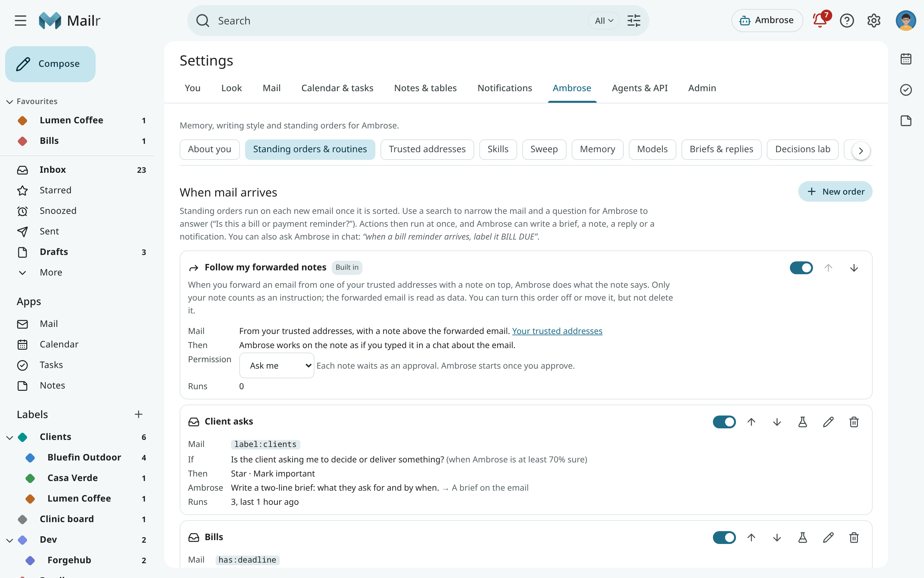
Task: Open the Ambrose assistant button
Action: [x=767, y=21]
